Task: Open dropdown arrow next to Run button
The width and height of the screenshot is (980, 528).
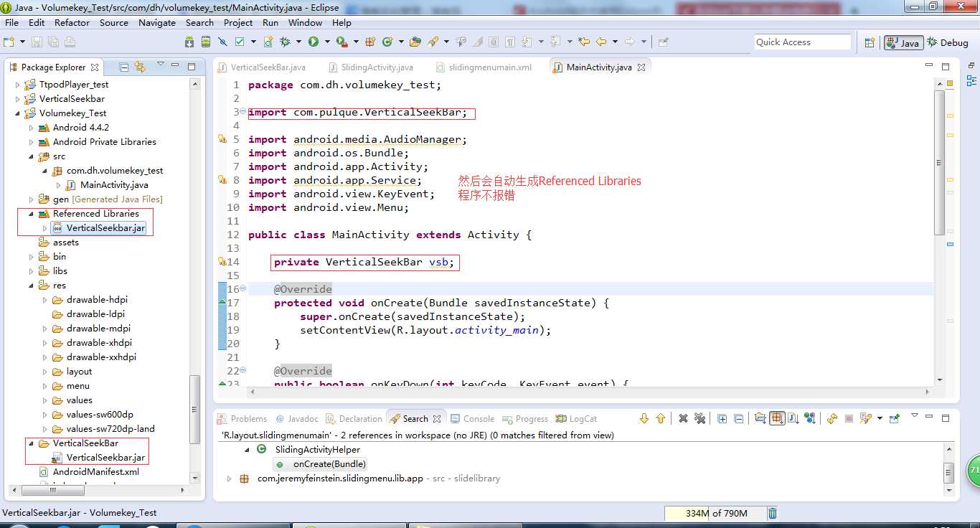Action: (x=327, y=42)
